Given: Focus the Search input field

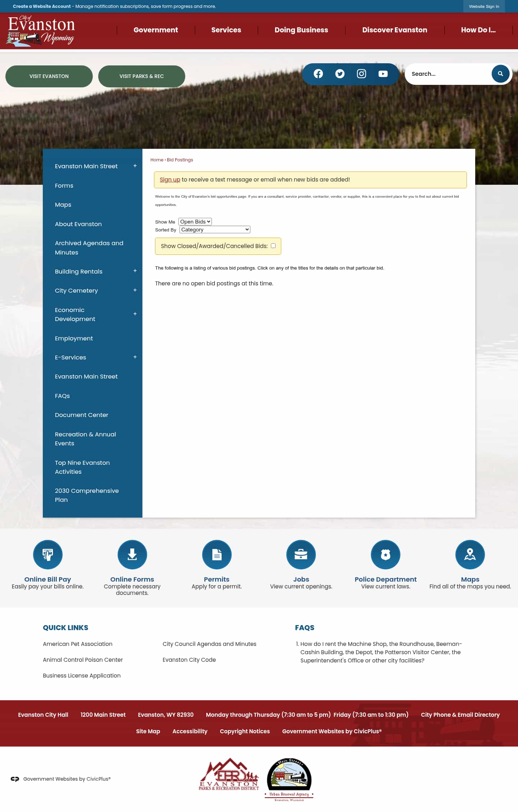Looking at the screenshot, I should (x=448, y=74).
